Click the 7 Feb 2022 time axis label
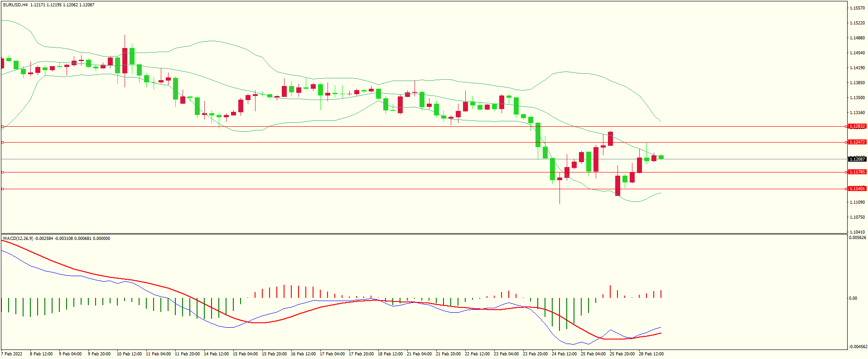 [x=12, y=354]
